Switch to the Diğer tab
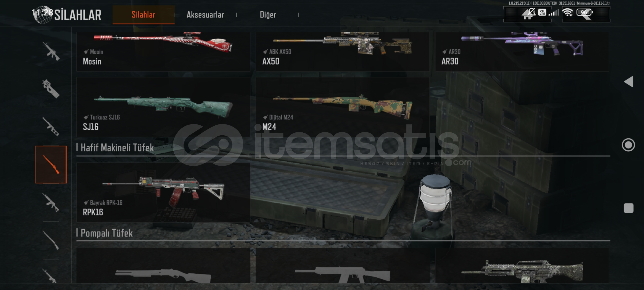Image resolution: width=644 pixels, height=290 pixels. click(268, 15)
